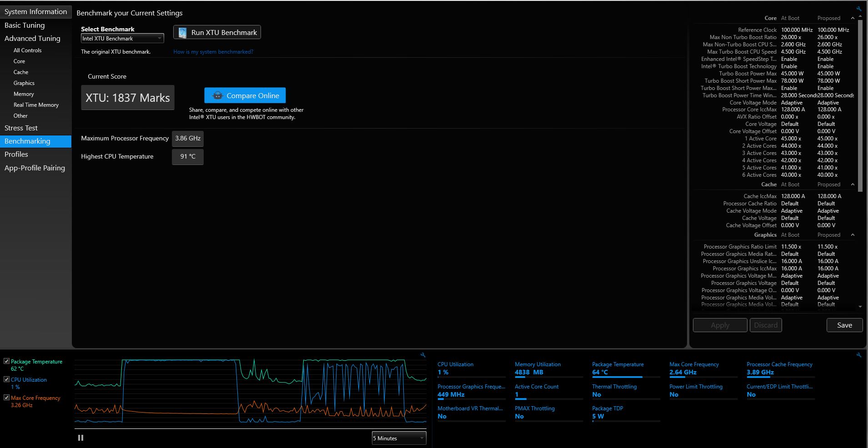
Task: Click Package TDP 5 W readout
Action: (x=626, y=413)
